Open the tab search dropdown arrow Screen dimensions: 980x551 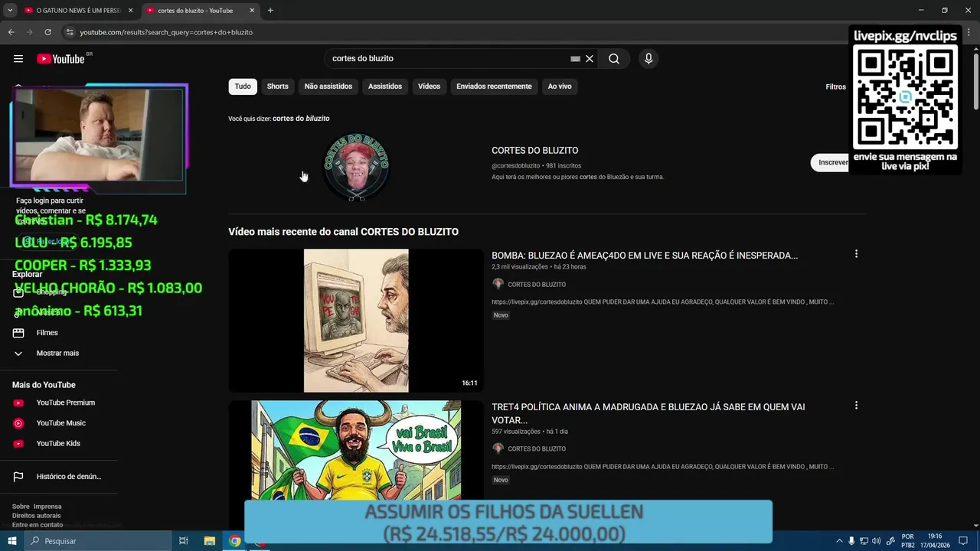tap(10, 11)
